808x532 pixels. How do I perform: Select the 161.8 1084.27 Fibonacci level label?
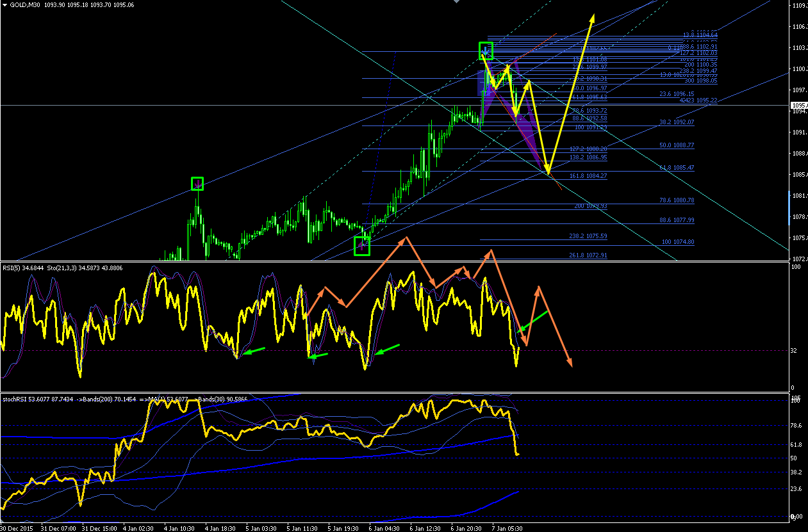(x=588, y=175)
